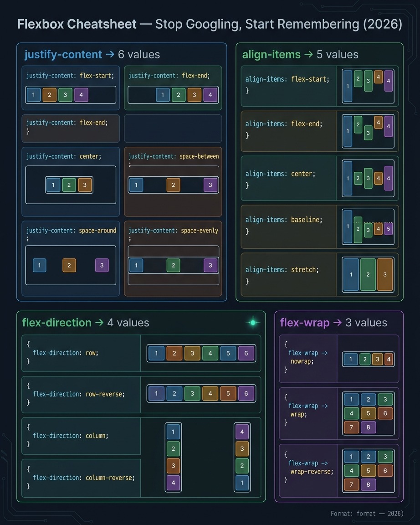Click blue box 1 in the row-reverse strip
This screenshot has height=525, width=420.
click(x=156, y=393)
